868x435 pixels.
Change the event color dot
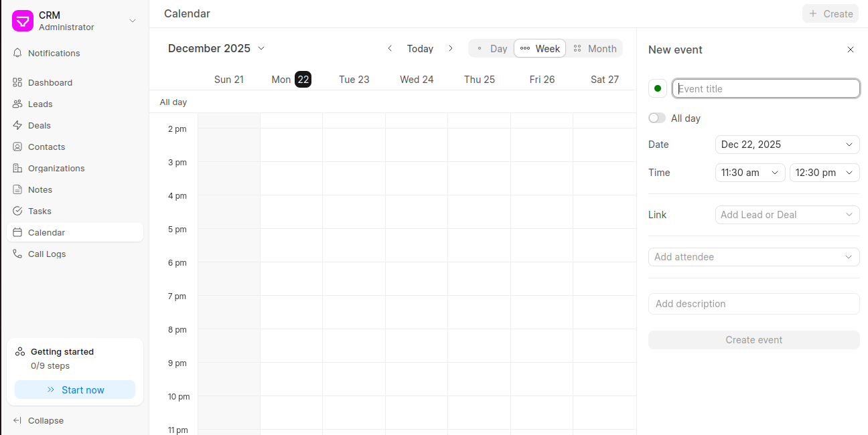click(657, 88)
